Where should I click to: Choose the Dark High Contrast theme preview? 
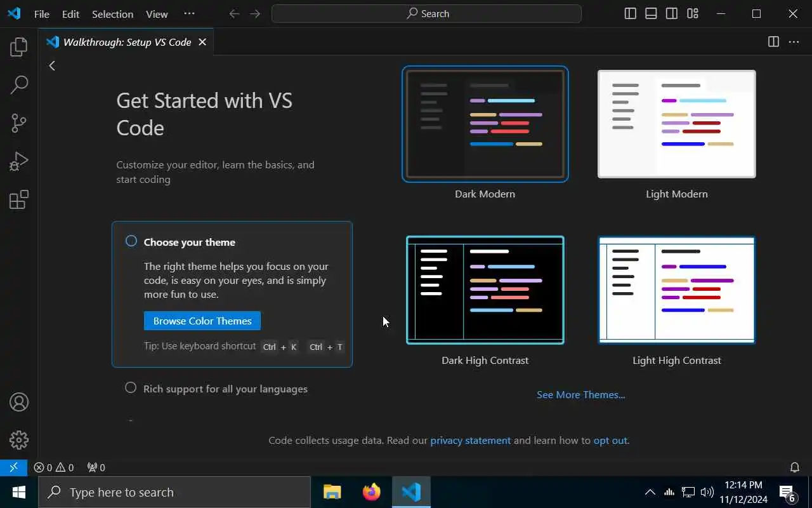[x=485, y=290]
